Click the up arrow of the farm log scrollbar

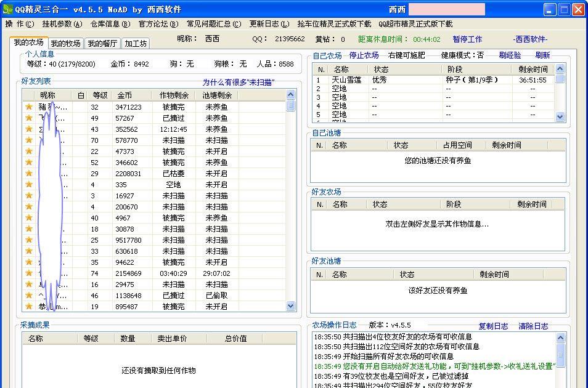(560, 337)
